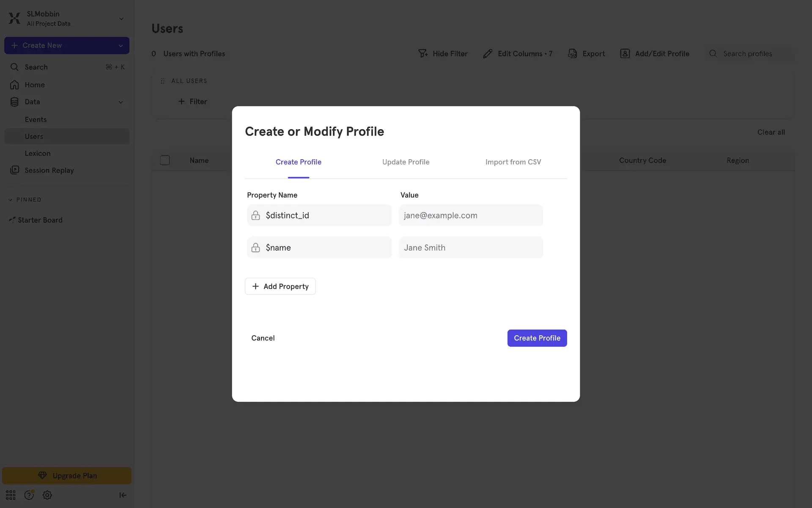Open settings gear icon in sidebar
The height and width of the screenshot is (508, 812).
[47, 495]
